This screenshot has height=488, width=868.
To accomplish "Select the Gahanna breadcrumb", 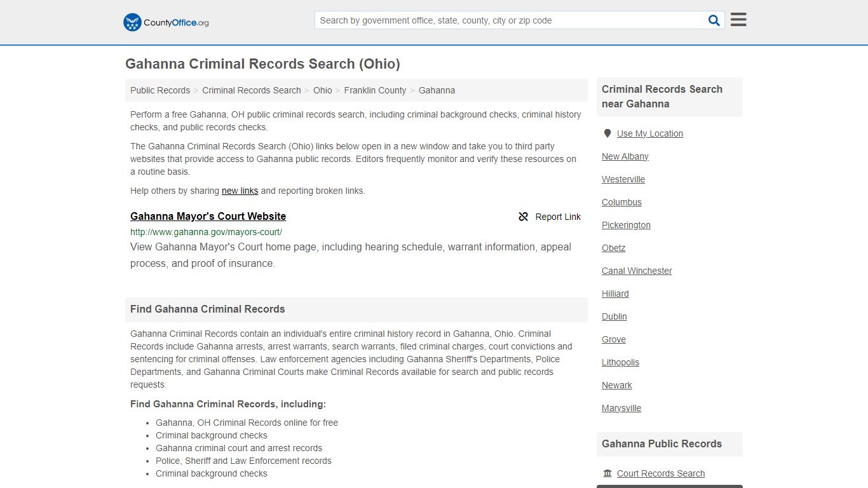I will tap(437, 90).
